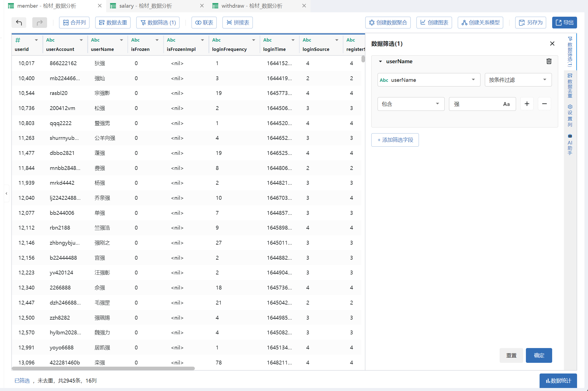Click the horizontal table scrollbar

(103, 368)
